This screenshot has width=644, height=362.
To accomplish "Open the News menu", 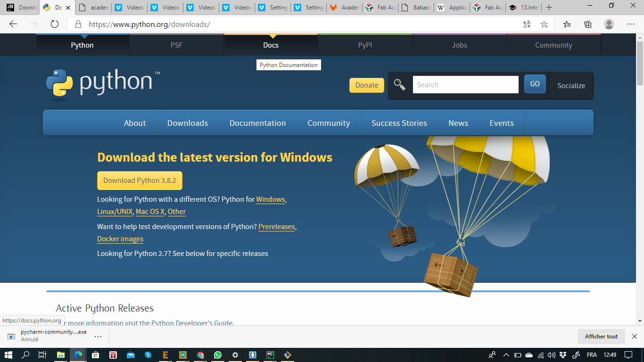I will tap(458, 123).
